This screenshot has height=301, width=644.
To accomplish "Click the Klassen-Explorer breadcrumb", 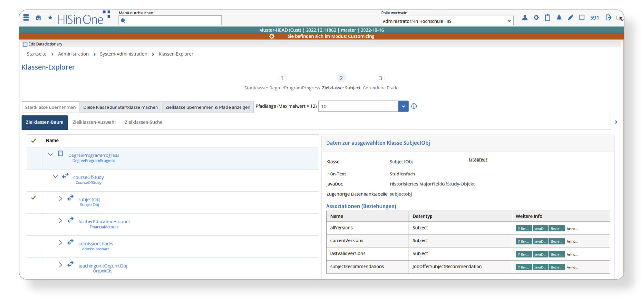I will (x=176, y=54).
